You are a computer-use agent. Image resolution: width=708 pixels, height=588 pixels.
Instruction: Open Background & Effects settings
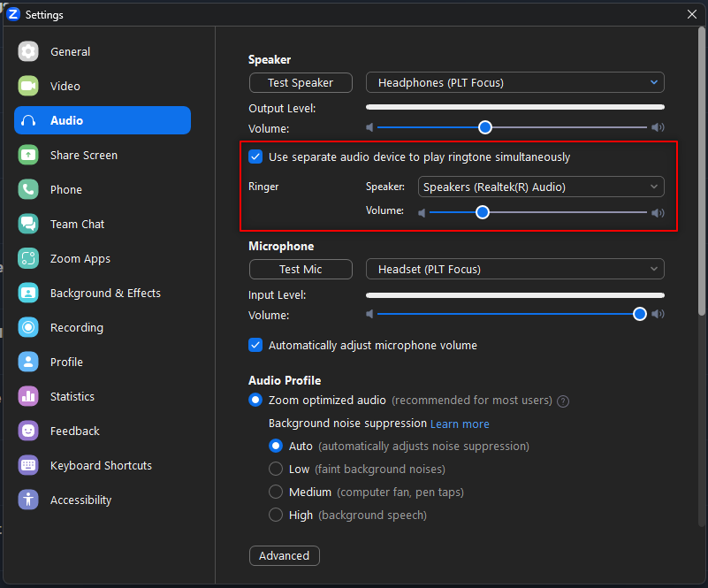103,293
